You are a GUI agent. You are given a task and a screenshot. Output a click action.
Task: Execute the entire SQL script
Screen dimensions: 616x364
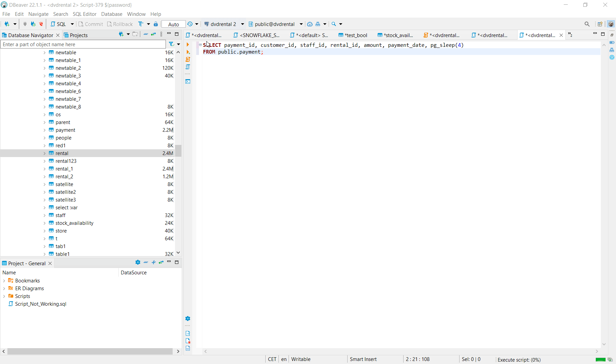tap(188, 59)
